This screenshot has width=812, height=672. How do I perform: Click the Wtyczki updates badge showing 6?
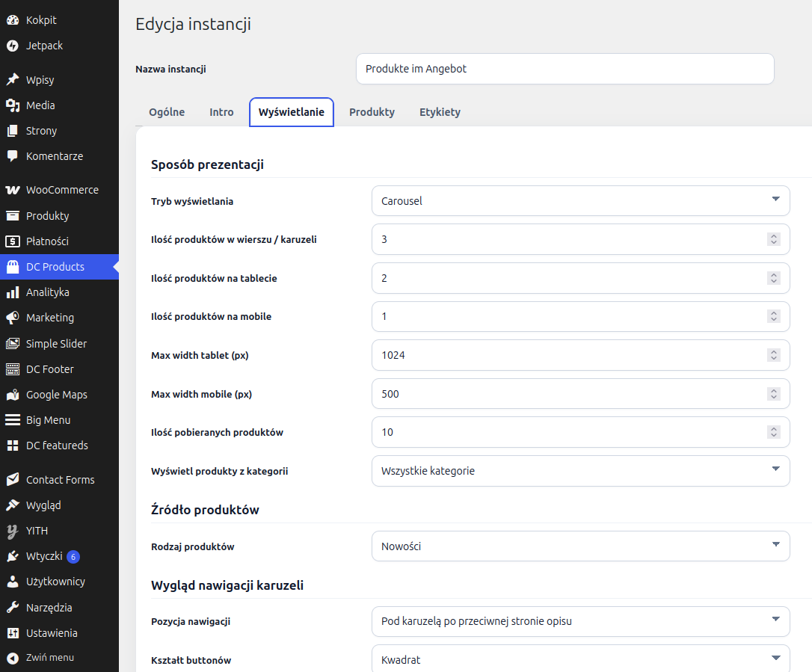pos(73,557)
